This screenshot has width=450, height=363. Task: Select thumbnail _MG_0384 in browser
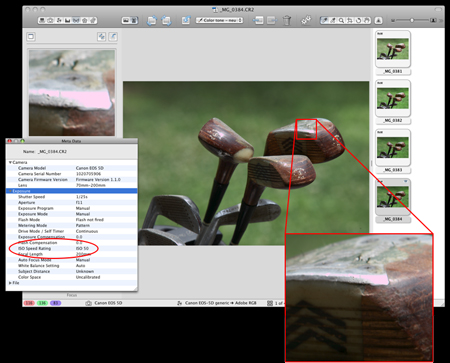393,197
